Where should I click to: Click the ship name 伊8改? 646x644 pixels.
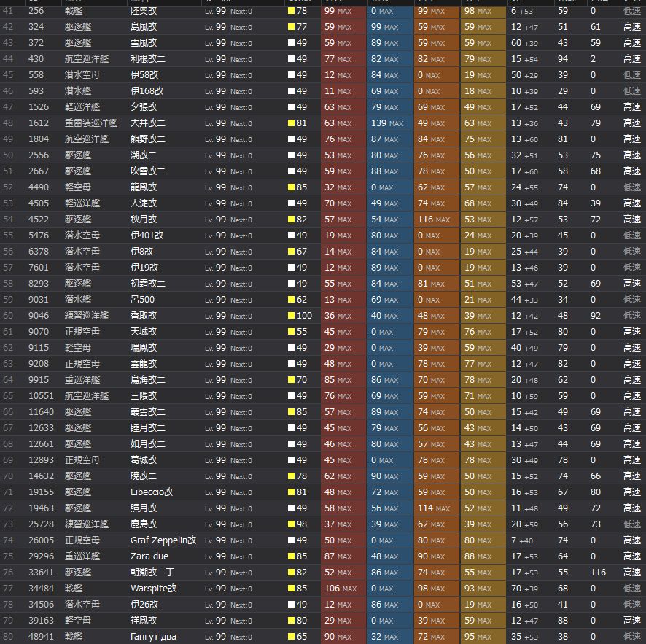click(x=141, y=252)
